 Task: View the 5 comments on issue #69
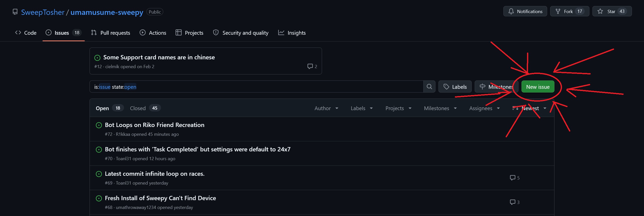click(x=515, y=178)
